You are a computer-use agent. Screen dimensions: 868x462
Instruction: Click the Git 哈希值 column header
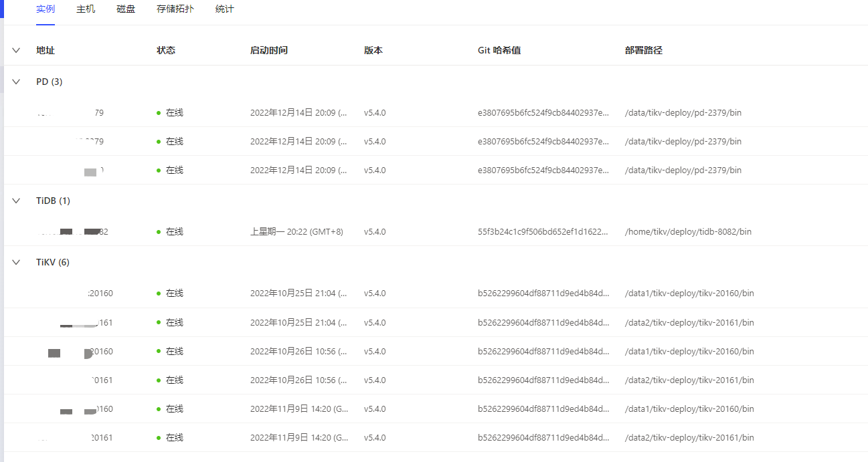499,50
